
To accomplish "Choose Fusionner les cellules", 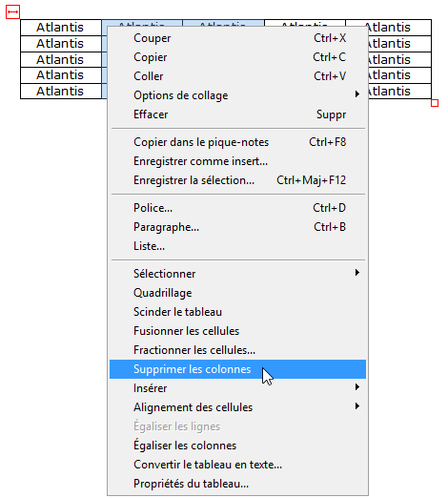I will (237, 331).
